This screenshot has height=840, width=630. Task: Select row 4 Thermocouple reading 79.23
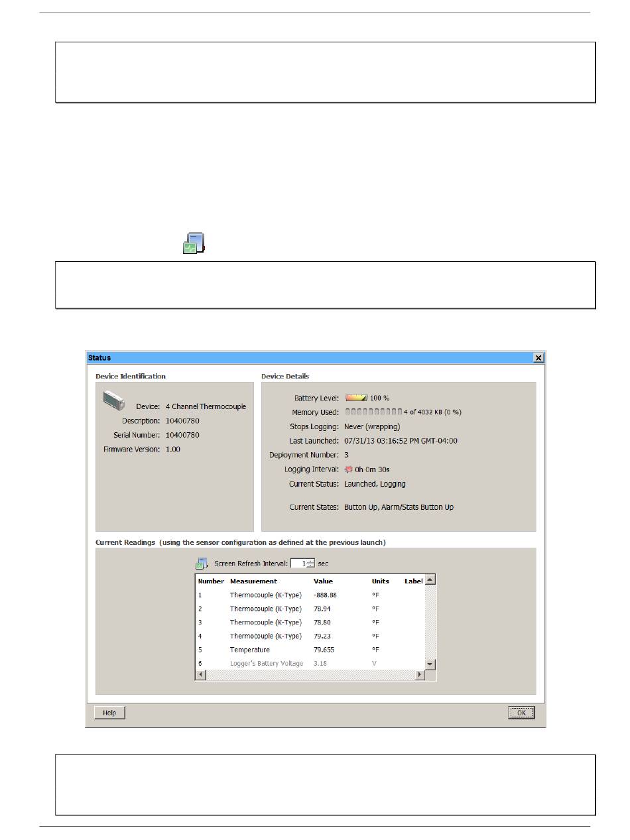pyautogui.click(x=310, y=636)
